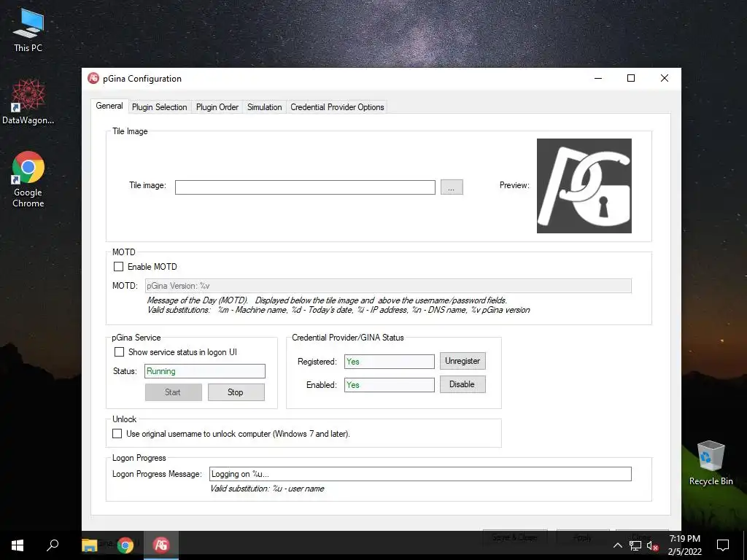Open the network status tray icon
The width and height of the screenshot is (747, 560).
tap(635, 545)
